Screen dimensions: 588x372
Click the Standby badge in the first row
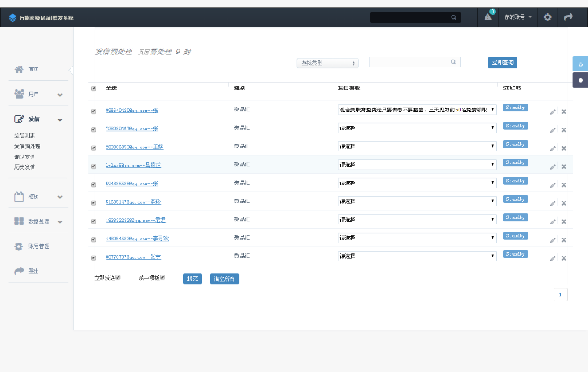point(515,108)
